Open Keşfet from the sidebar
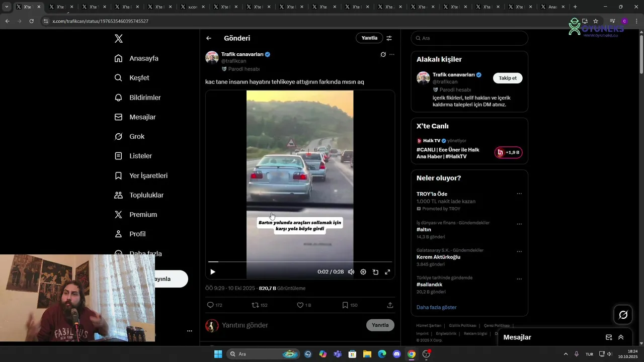This screenshot has width=644, height=362. [132, 78]
